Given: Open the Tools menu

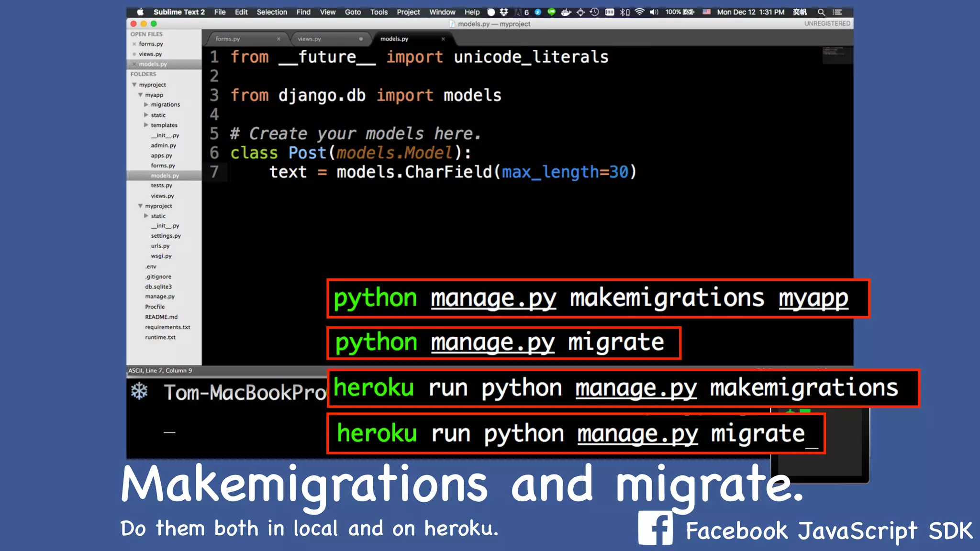Looking at the screenshot, I should (x=379, y=12).
